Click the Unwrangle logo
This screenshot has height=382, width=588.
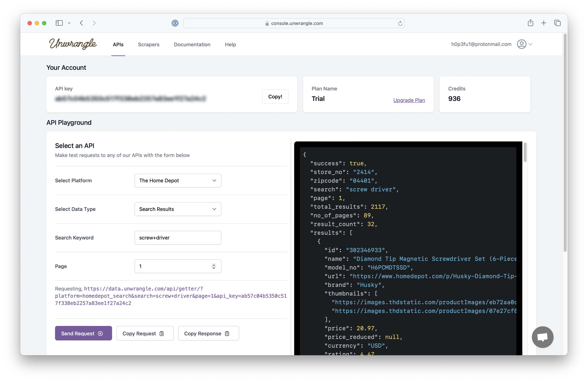[73, 44]
